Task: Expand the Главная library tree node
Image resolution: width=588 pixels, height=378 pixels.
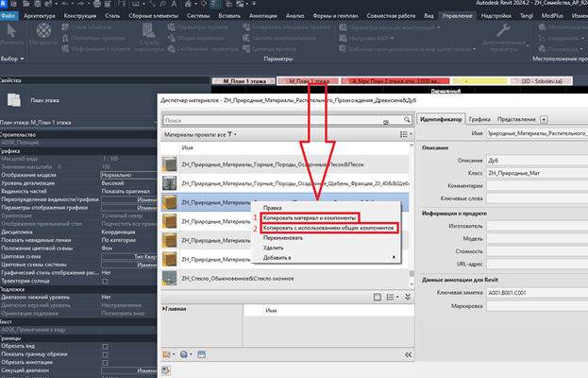Action: (x=164, y=309)
